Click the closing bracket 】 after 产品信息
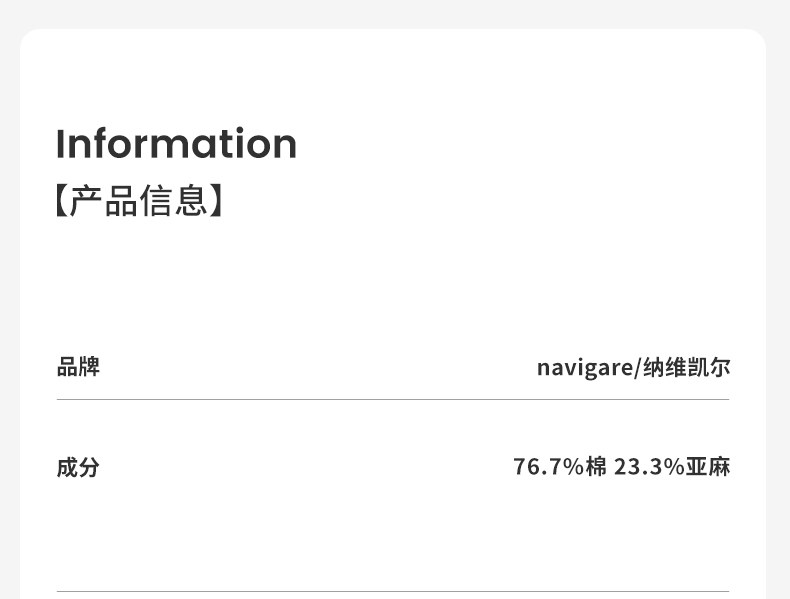The width and height of the screenshot is (790, 599). [216, 201]
